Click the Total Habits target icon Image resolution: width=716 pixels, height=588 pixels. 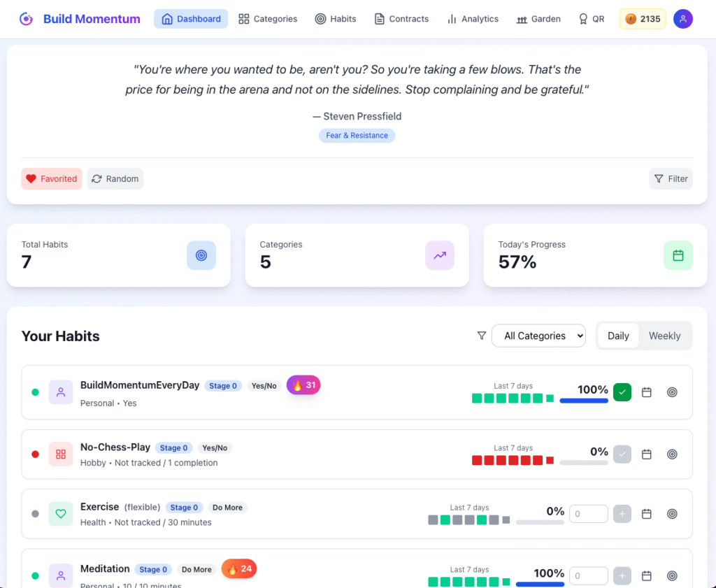[201, 255]
